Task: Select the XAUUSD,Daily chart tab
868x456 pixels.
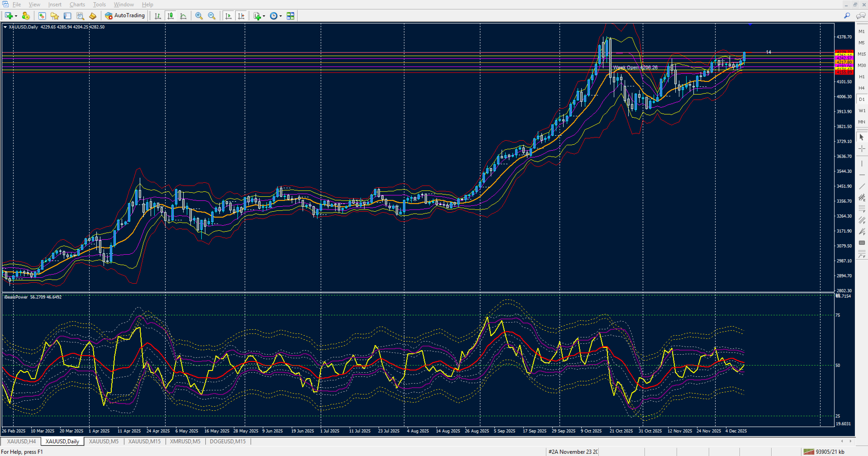Action: click(x=62, y=442)
